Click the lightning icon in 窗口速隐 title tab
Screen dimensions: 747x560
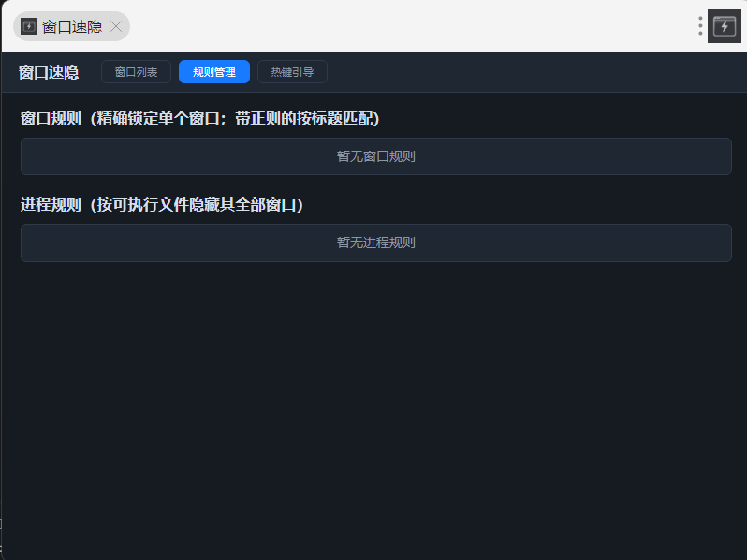[29, 27]
